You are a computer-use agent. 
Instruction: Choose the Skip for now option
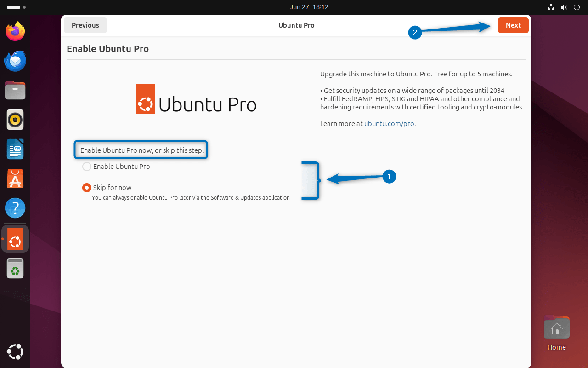tap(86, 187)
